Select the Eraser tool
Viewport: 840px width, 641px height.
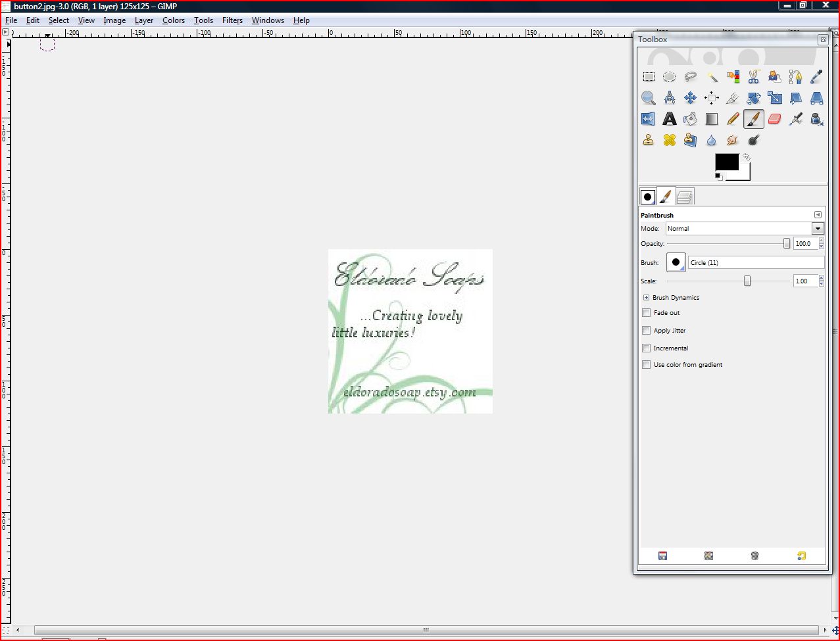point(775,119)
